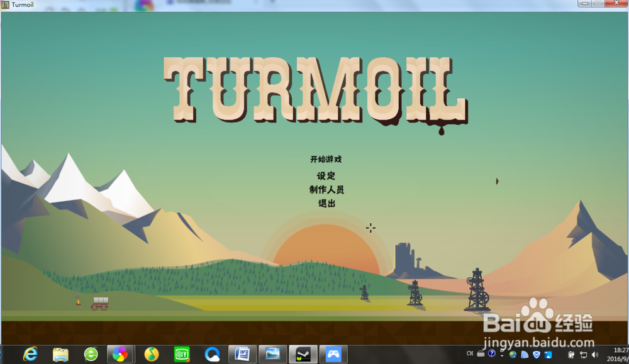
Task: Switch to the Word document taskbar button
Action: coord(242,355)
